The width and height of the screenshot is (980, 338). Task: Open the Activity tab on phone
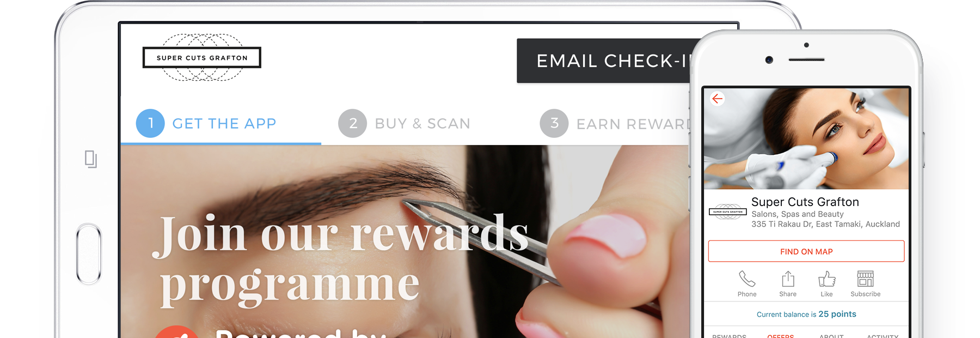[883, 335]
